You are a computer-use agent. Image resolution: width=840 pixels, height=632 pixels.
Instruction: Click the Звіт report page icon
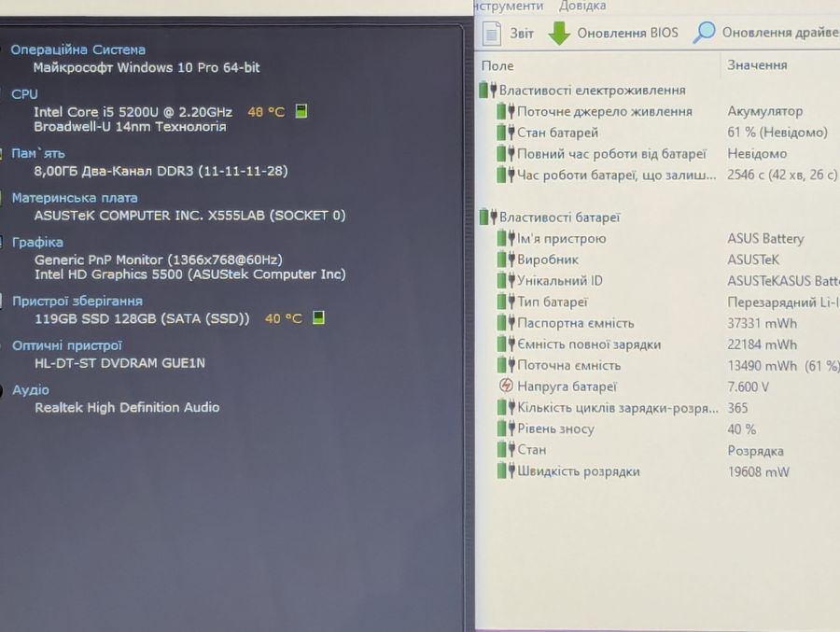[x=491, y=34]
